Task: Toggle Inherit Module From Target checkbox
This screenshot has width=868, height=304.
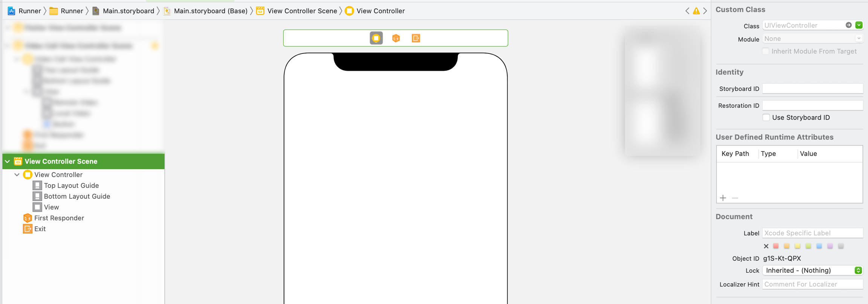Action: [x=766, y=51]
